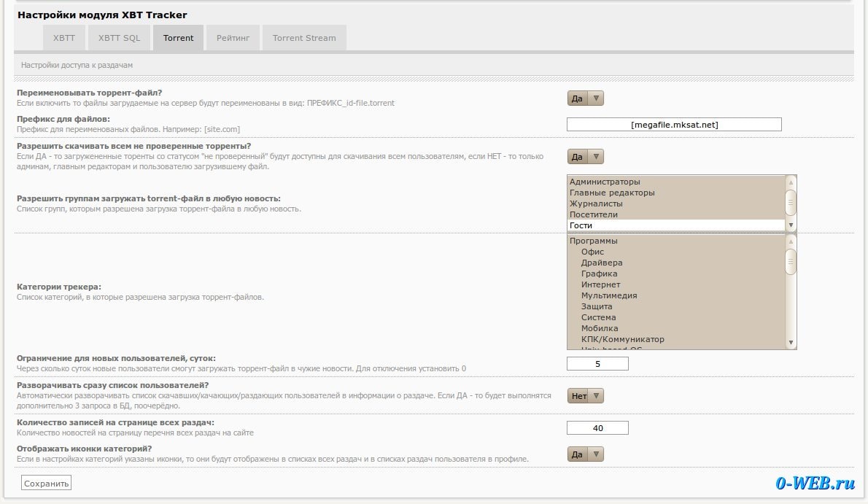Select the Мультимедия category
The height and width of the screenshot is (504, 868).
point(609,295)
